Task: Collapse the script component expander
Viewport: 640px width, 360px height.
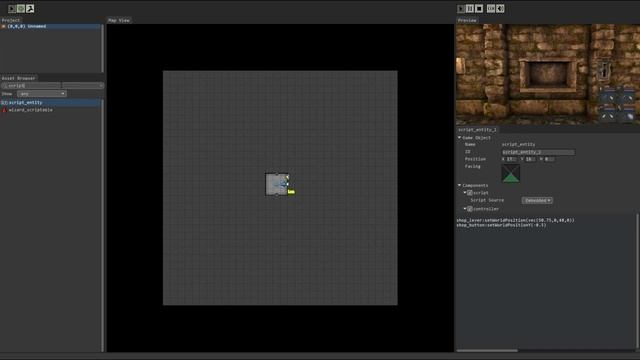Action: point(465,193)
